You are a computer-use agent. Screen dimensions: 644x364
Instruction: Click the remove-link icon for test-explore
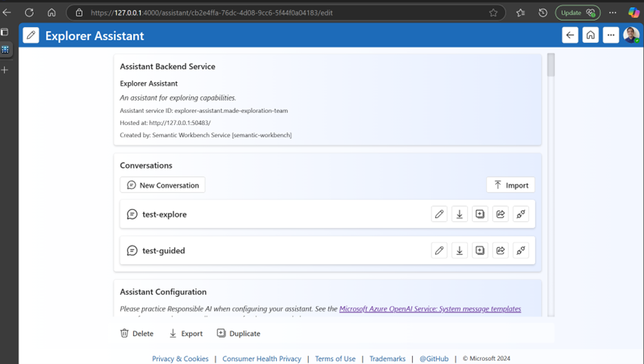[521, 214]
